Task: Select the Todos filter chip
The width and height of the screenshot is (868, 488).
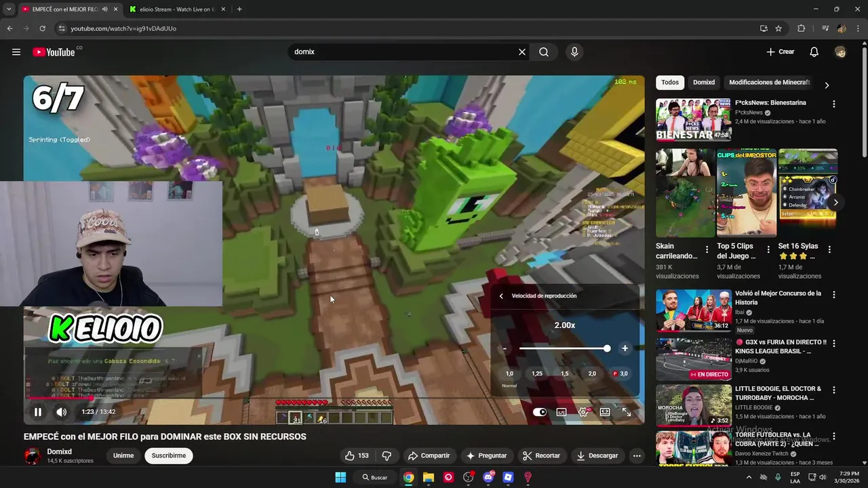Action: point(670,83)
